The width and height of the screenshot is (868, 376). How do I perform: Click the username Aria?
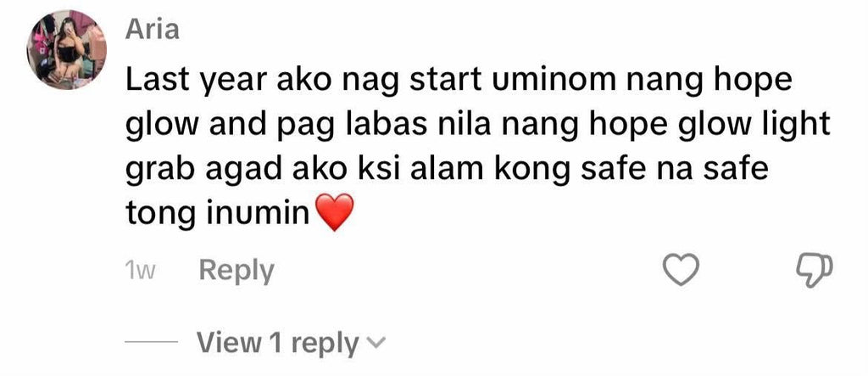153,28
